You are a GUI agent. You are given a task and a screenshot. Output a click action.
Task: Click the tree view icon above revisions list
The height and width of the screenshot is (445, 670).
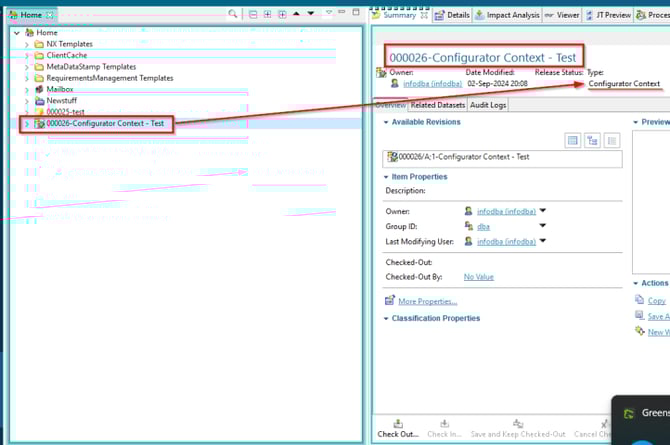click(x=592, y=141)
